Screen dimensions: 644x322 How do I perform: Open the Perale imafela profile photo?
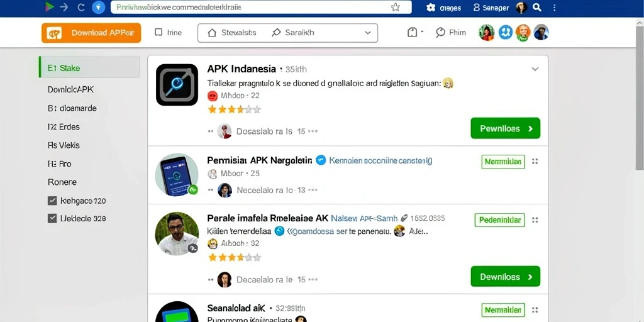click(x=177, y=233)
